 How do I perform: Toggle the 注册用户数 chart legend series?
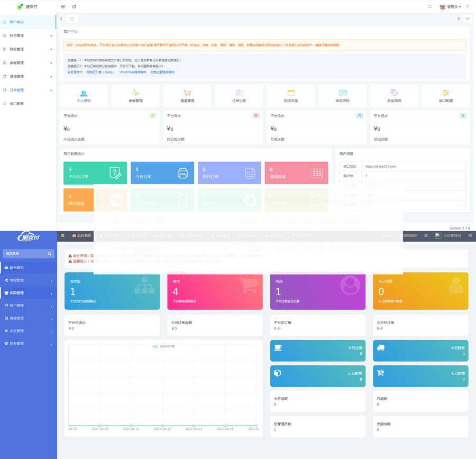click(164, 346)
